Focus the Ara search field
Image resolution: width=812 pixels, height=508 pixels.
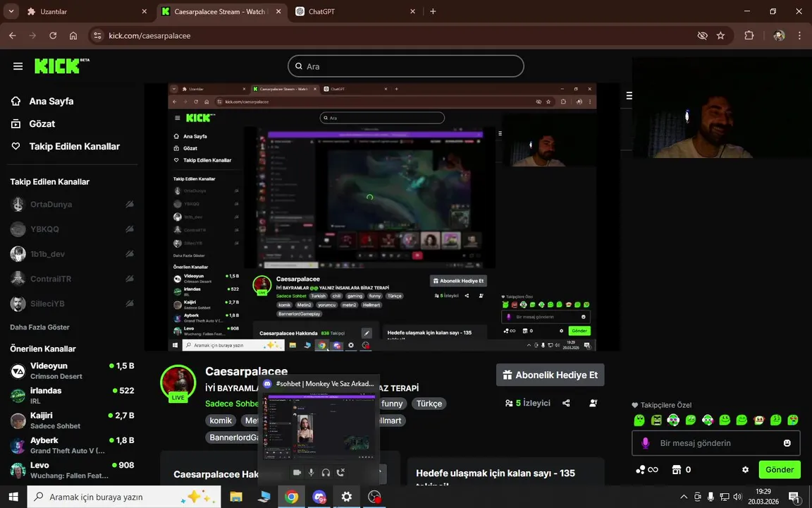pyautogui.click(x=406, y=66)
